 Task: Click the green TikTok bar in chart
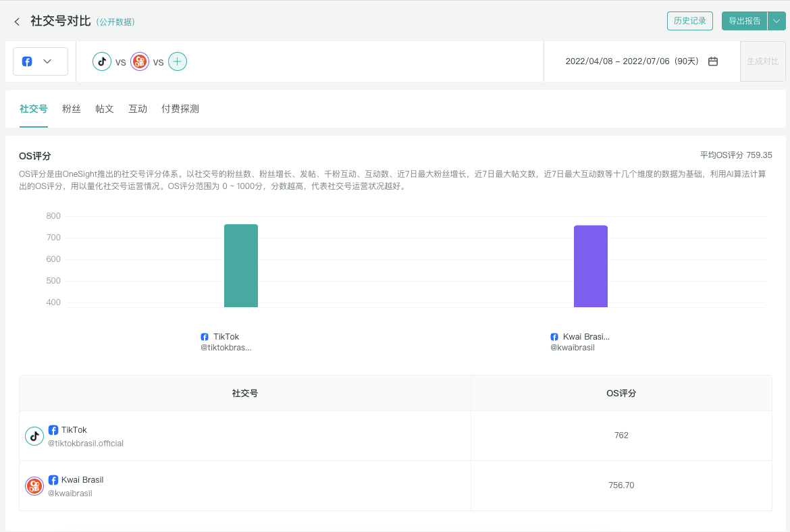point(241,265)
